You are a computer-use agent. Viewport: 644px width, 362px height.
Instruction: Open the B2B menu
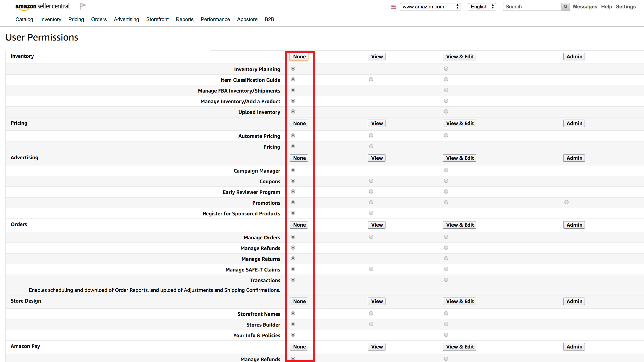(x=269, y=19)
